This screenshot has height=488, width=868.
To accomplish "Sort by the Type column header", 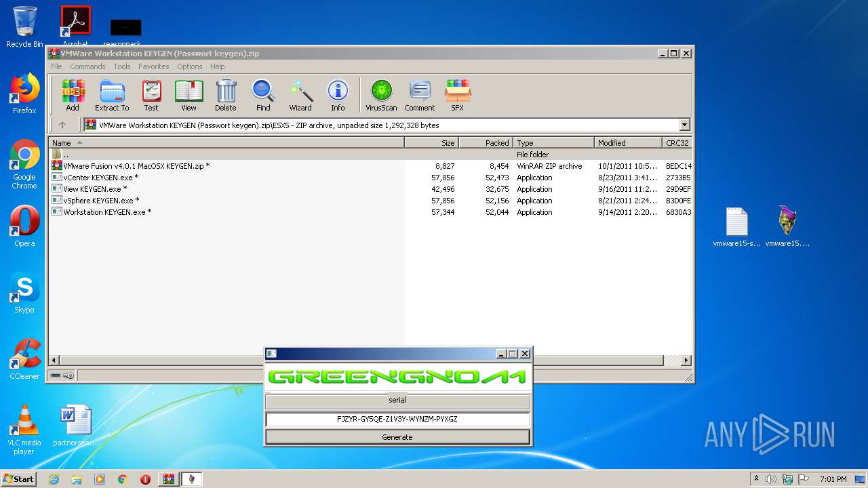I will tap(554, 143).
